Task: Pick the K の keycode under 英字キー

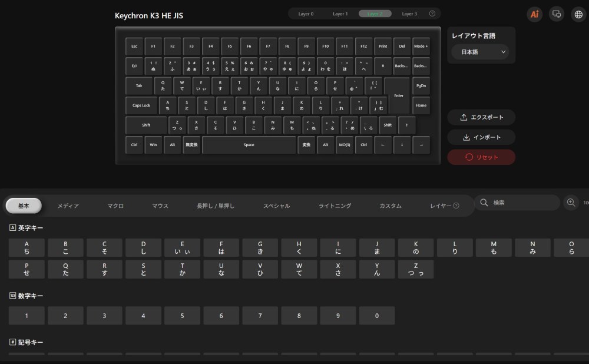Action: coord(416,247)
